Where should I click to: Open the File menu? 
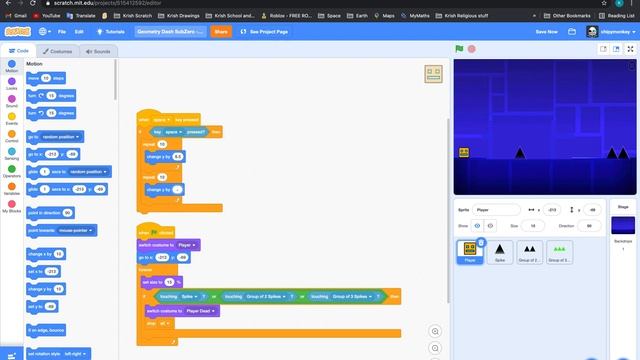pyautogui.click(x=62, y=31)
